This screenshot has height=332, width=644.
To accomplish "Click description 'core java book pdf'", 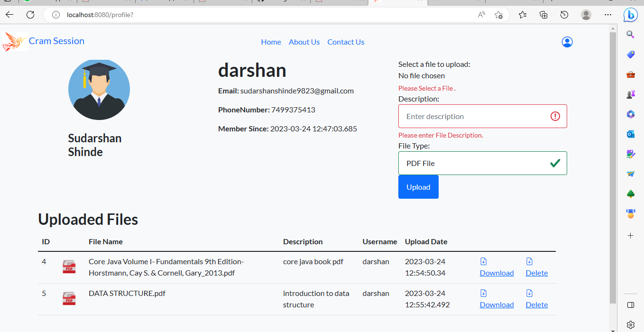I will pyautogui.click(x=313, y=262).
